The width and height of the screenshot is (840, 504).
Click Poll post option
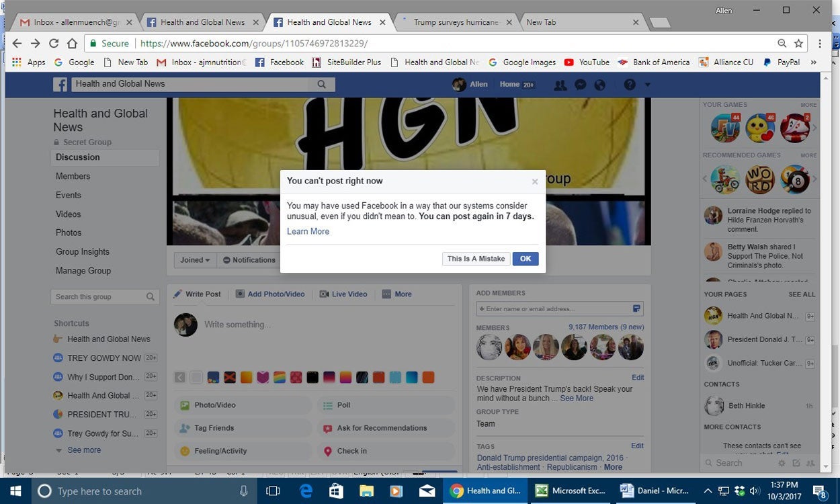tap(386, 405)
